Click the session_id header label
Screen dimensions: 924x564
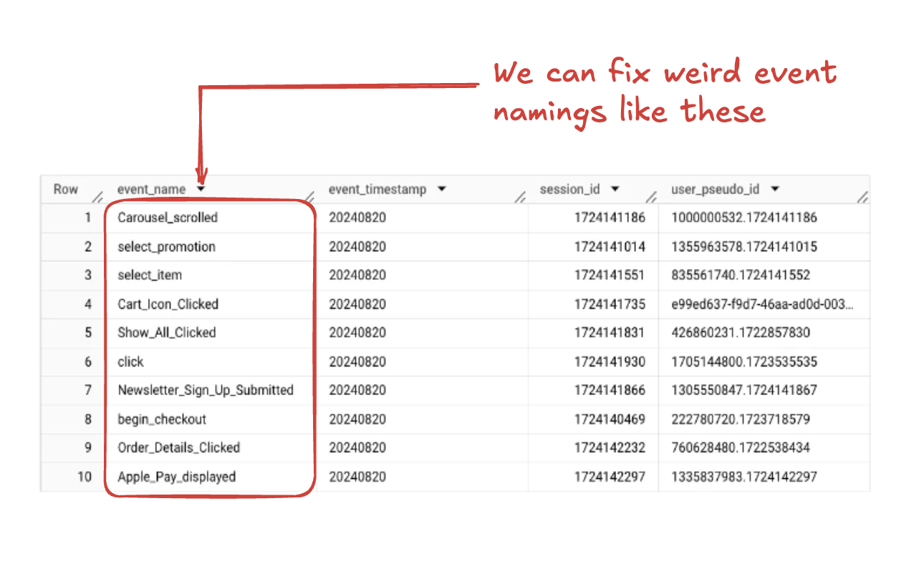570,190
